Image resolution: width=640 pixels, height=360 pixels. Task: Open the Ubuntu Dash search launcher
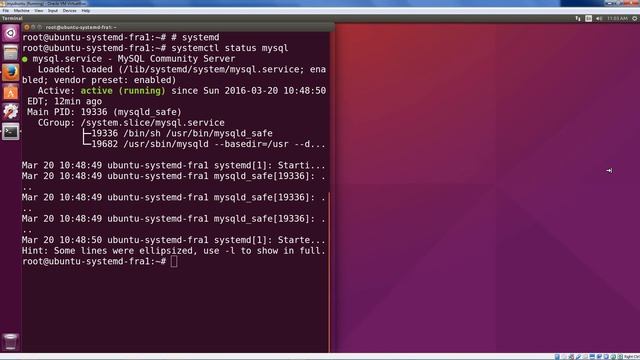tap(11, 33)
